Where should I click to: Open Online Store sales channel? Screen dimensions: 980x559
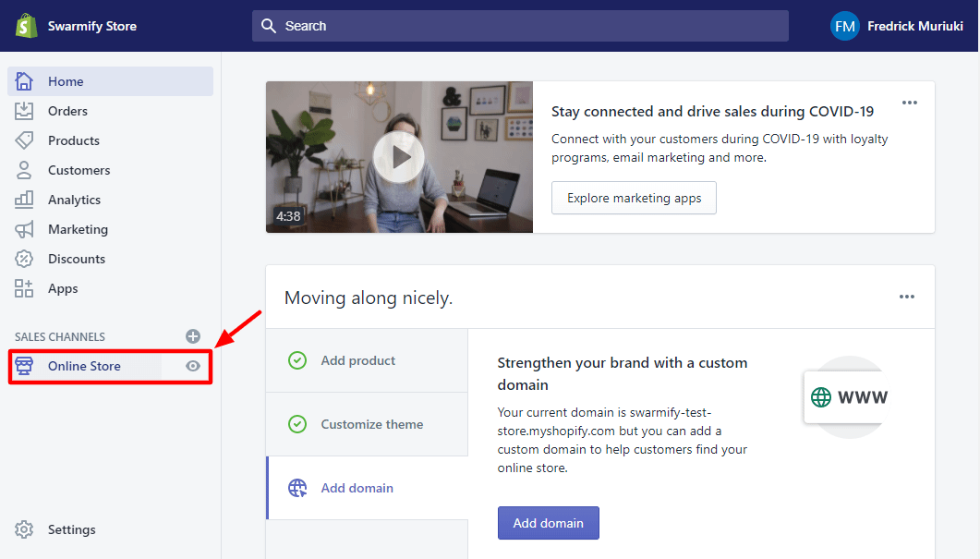(x=85, y=366)
